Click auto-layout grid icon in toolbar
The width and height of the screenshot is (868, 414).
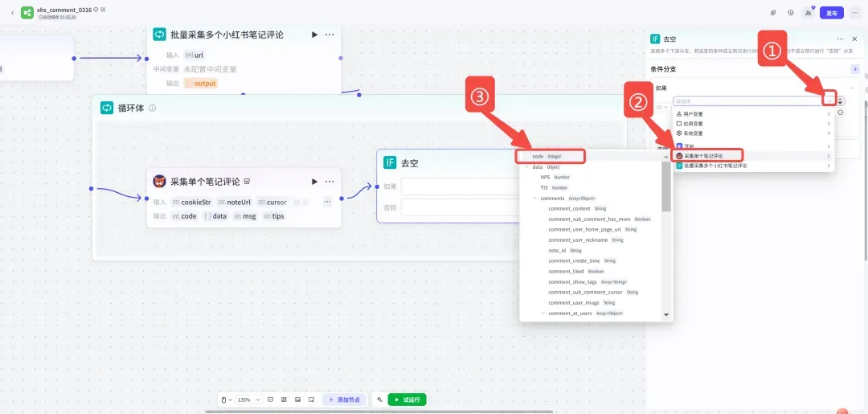(x=284, y=400)
